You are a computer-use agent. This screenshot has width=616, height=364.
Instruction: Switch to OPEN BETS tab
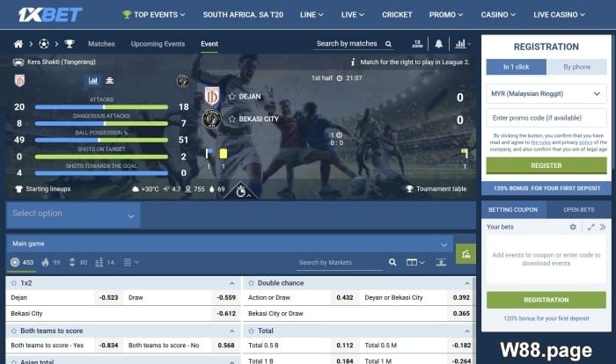579,209
